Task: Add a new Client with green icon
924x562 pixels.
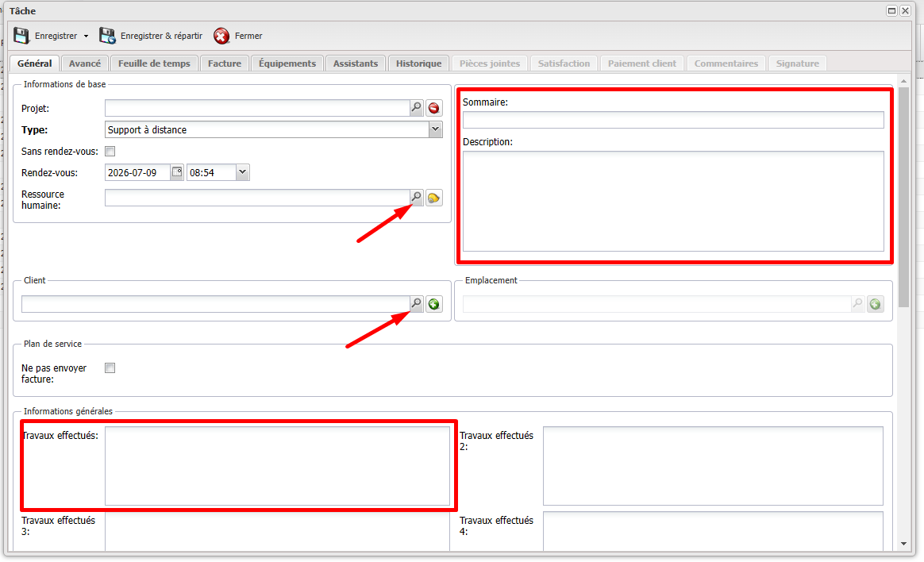Action: tap(434, 304)
